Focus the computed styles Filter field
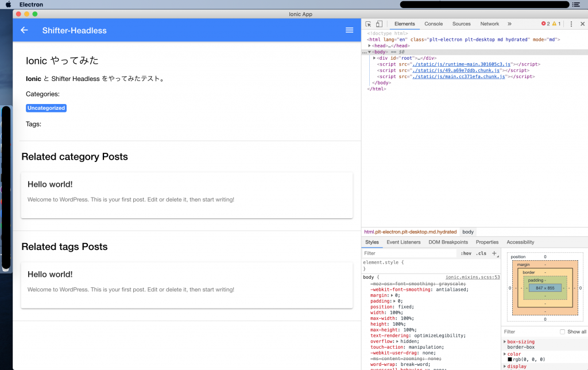 530,332
